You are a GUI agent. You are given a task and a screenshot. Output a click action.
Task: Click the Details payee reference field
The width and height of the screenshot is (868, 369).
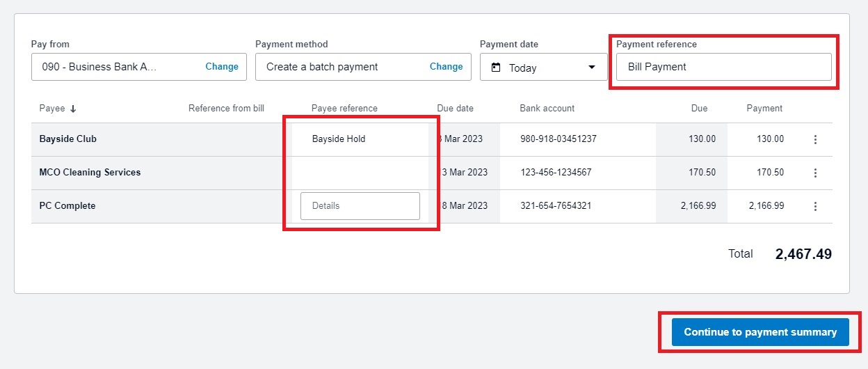[360, 206]
